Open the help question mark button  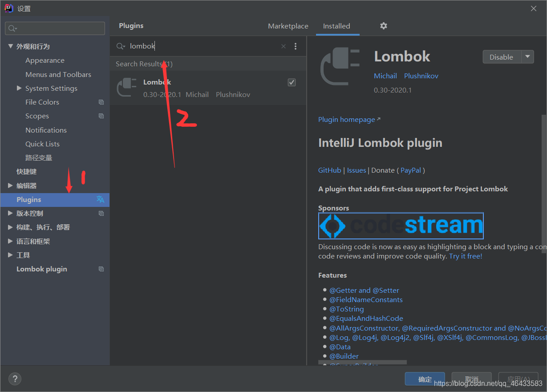tap(15, 379)
